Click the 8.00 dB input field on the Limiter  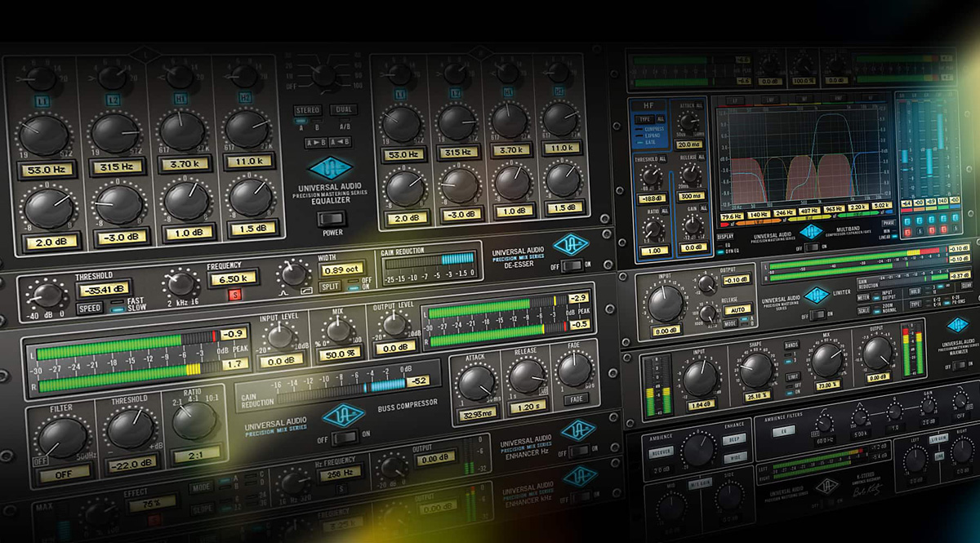point(666,330)
